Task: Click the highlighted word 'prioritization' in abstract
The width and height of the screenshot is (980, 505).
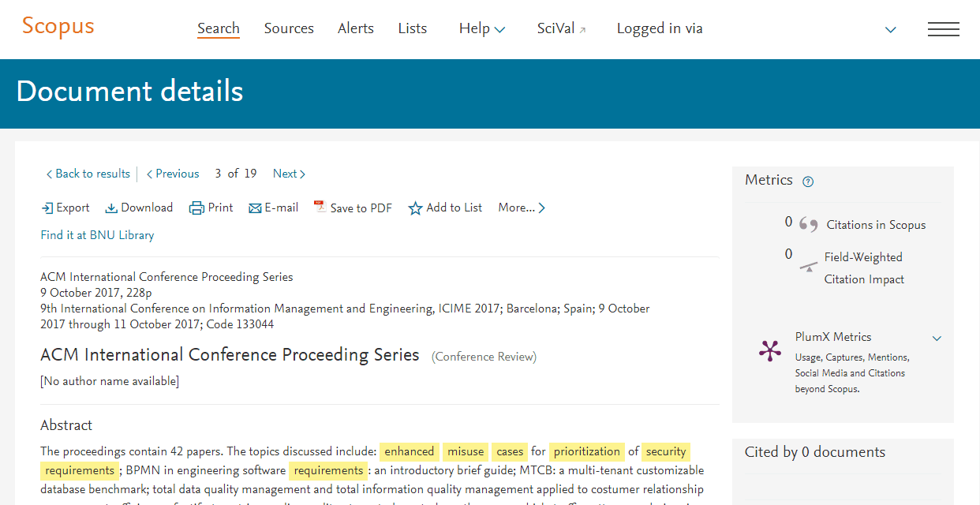Action: pos(587,452)
